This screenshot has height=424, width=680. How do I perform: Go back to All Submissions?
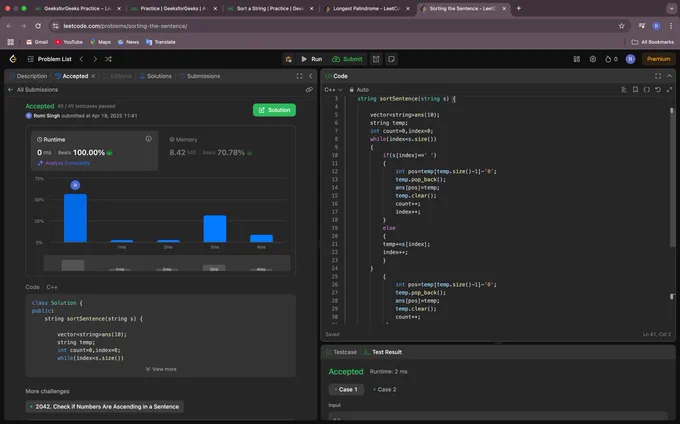coord(33,90)
